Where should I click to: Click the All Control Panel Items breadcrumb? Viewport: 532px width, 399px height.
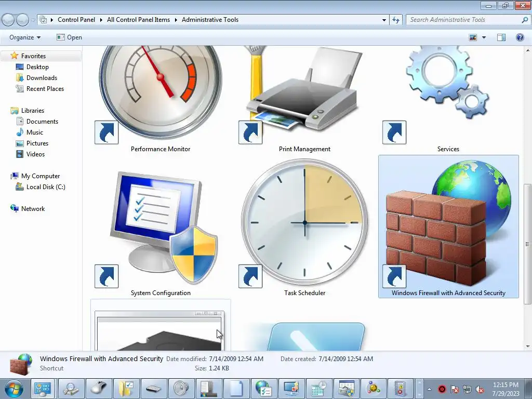[138, 20]
